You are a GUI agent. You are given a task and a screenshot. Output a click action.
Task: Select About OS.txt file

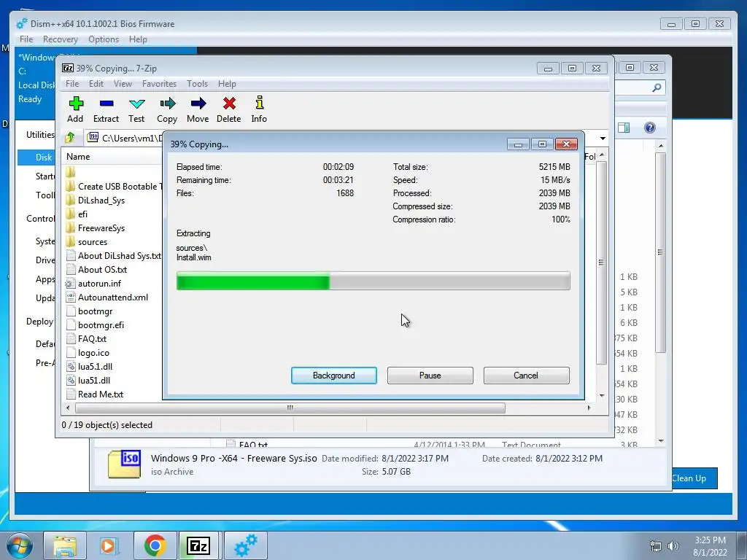[x=97, y=270]
